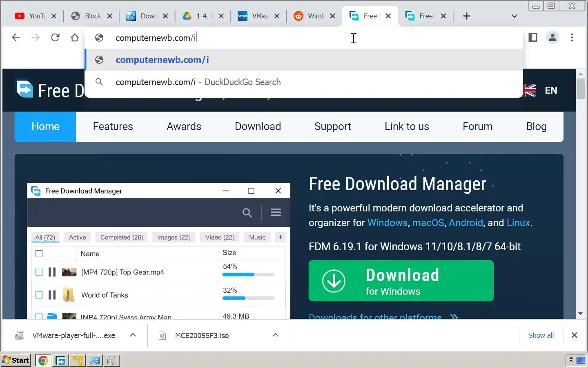Image resolution: width=588 pixels, height=368 pixels.
Task: Click the hamburger menu in FDM preview
Action: (x=276, y=212)
